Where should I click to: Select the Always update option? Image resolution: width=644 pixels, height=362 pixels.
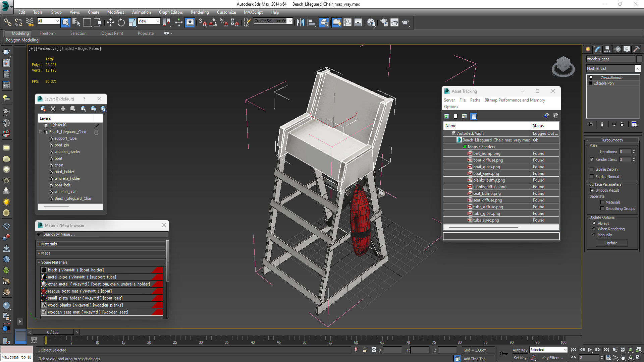click(x=594, y=223)
